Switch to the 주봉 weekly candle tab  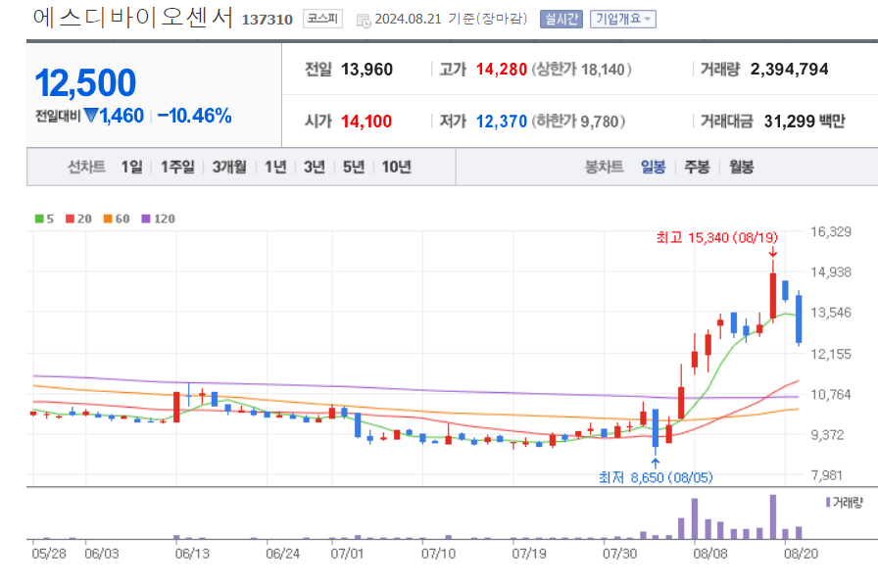point(697,167)
